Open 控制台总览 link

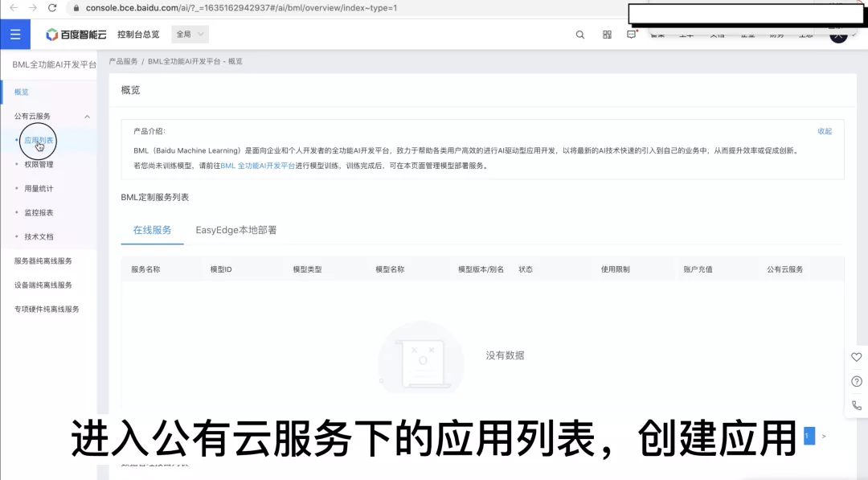pos(138,35)
